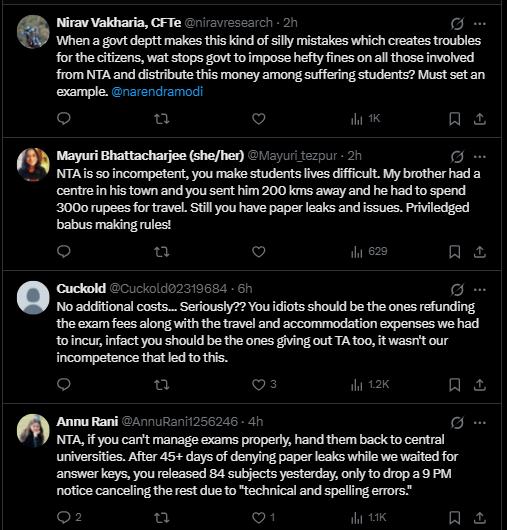507x530 pixels.
Task: Click Nirav Vakharia's avatar image
Action: click(x=33, y=32)
